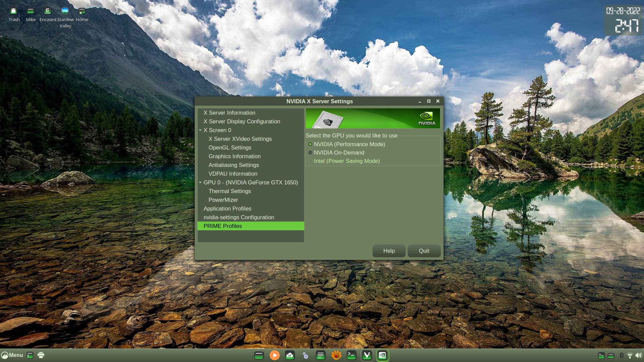Open the Home folder desktop icon
This screenshot has height=362, width=644.
(x=82, y=14)
